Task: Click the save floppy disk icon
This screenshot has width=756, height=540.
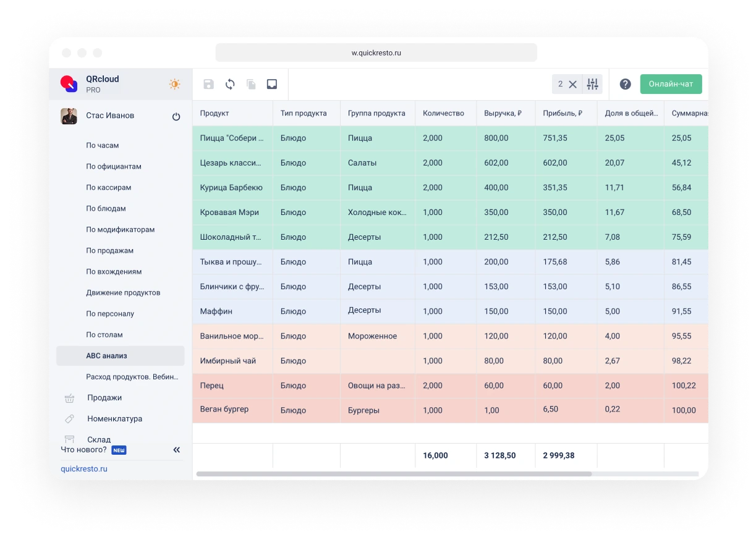Action: coord(209,84)
